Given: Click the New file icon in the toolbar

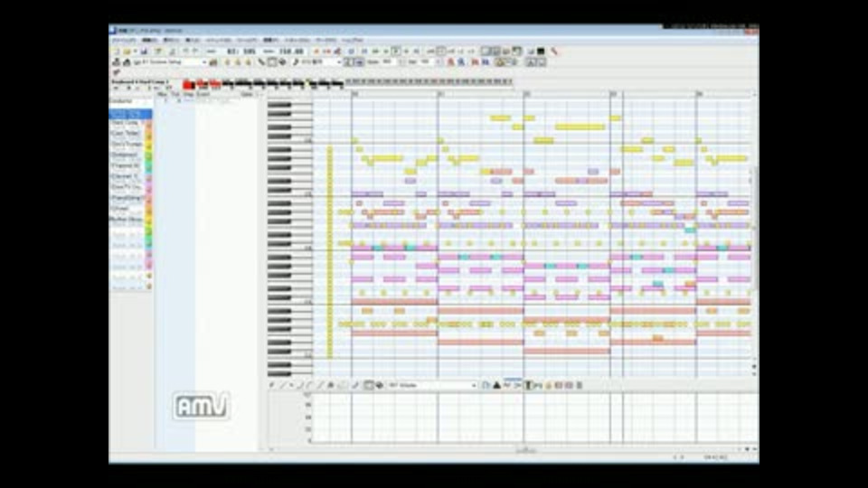Looking at the screenshot, I should click(x=117, y=52).
